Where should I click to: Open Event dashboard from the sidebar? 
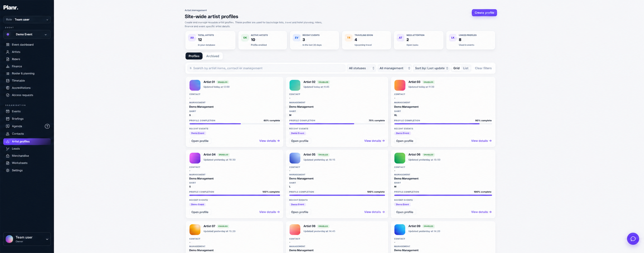(27, 45)
